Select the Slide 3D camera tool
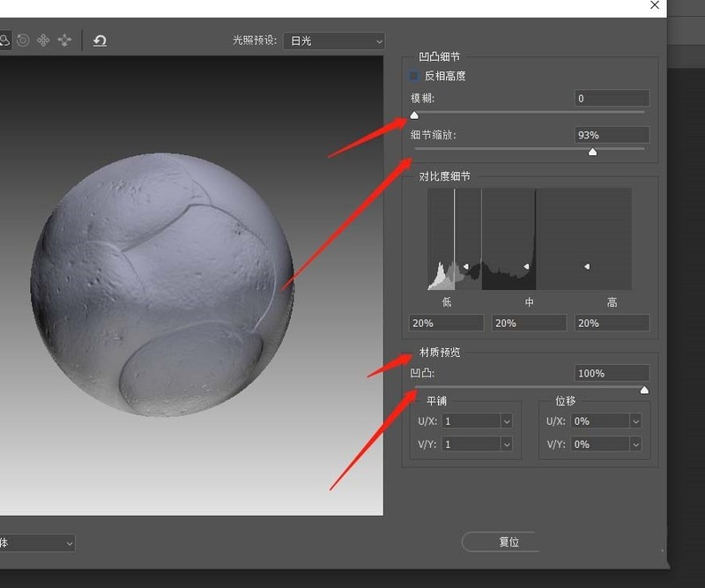The image size is (705, 588). point(63,40)
